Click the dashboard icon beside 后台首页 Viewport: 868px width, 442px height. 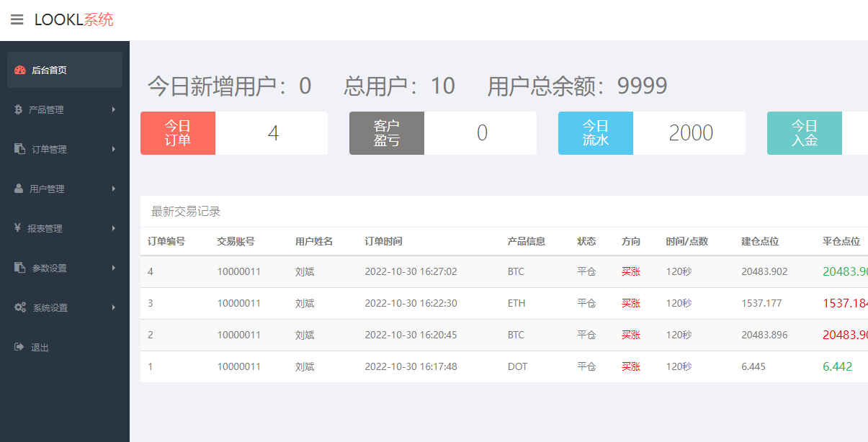click(20, 71)
